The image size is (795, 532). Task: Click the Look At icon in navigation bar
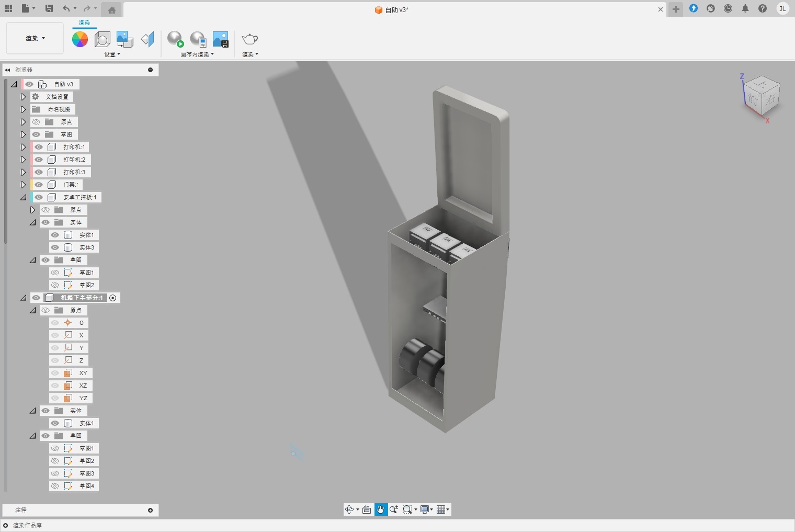pos(367,510)
